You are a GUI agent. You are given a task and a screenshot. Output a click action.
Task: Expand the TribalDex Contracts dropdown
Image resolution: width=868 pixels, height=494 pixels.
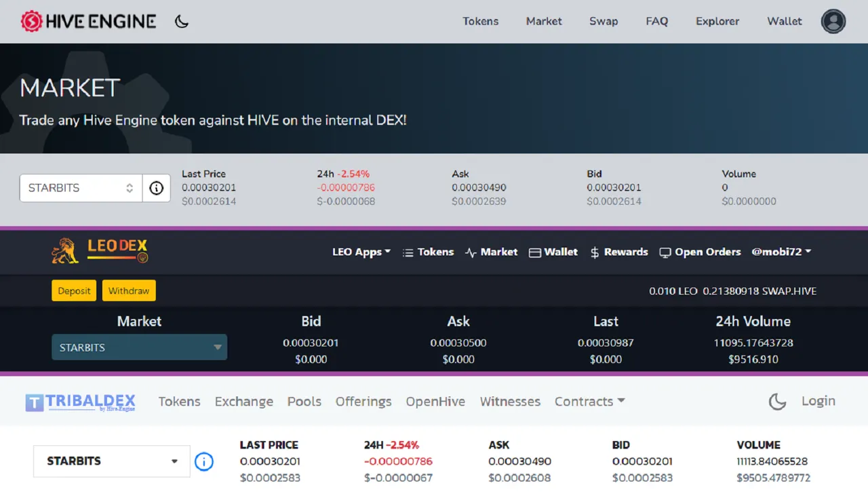point(589,402)
